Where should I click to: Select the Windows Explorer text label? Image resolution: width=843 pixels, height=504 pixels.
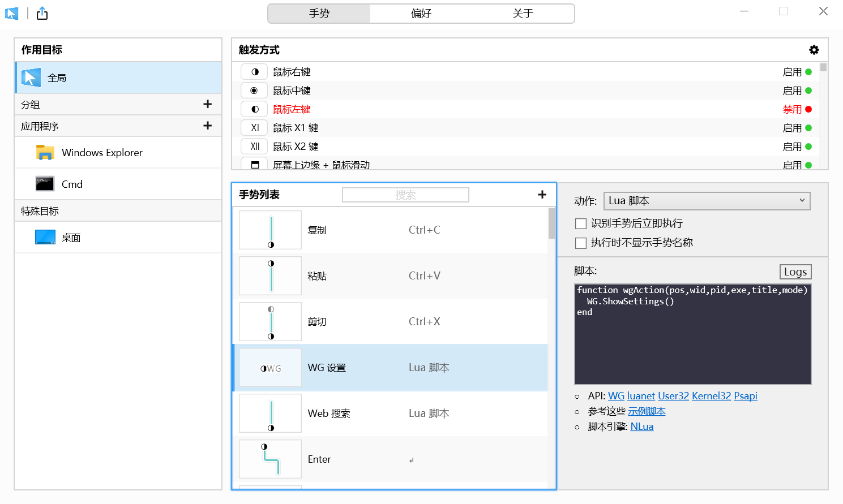click(x=102, y=153)
